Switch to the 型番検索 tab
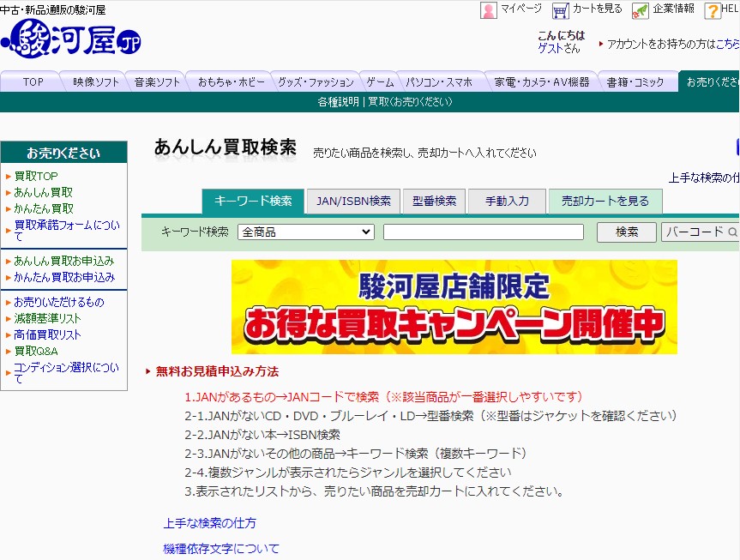The width and height of the screenshot is (740, 560). (434, 202)
